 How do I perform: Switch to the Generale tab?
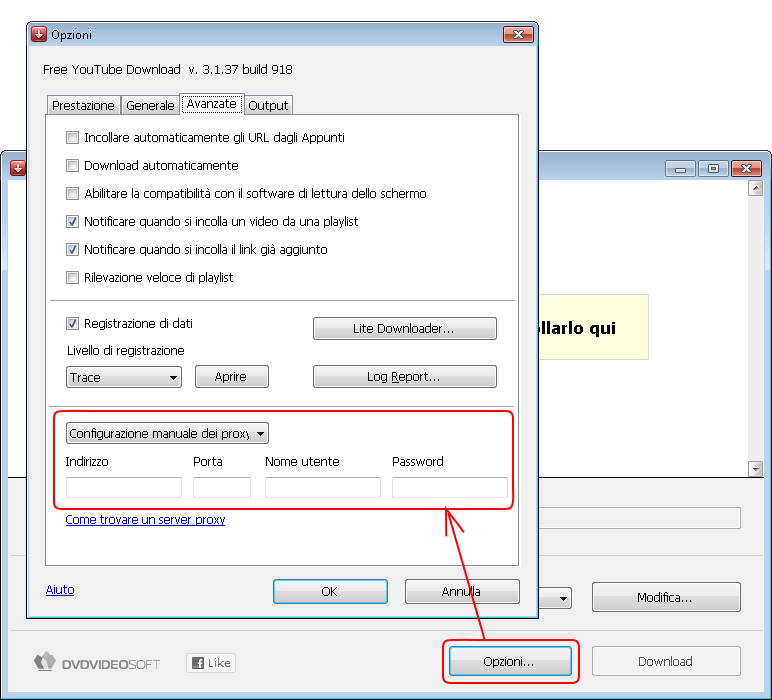coord(150,105)
